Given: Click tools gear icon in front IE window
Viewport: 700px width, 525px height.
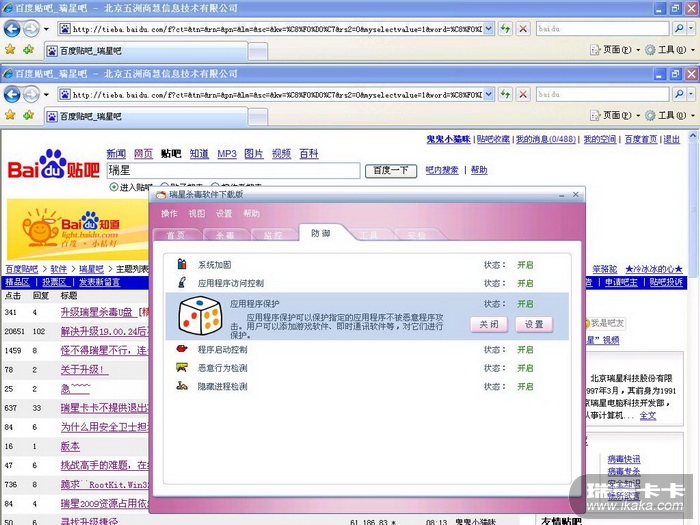Looking at the screenshot, I should click(650, 116).
